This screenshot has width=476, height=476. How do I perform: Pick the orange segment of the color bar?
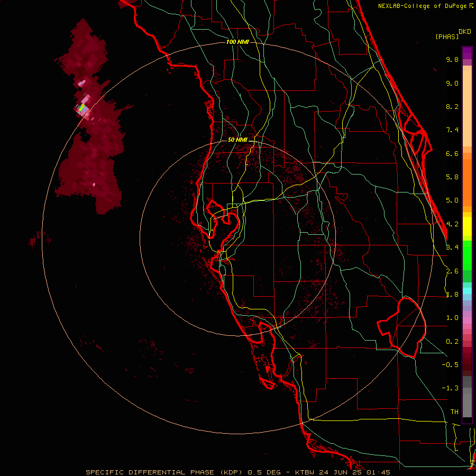tap(467, 182)
